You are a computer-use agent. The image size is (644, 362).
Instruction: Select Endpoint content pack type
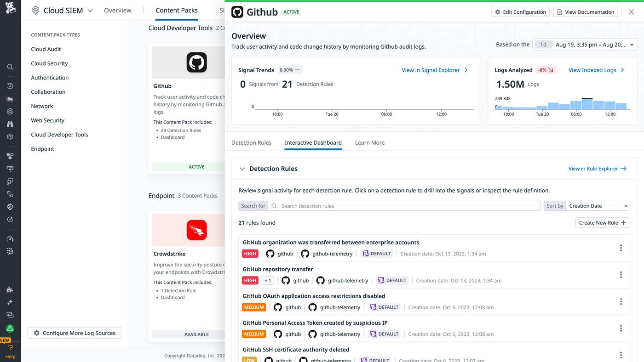point(42,149)
